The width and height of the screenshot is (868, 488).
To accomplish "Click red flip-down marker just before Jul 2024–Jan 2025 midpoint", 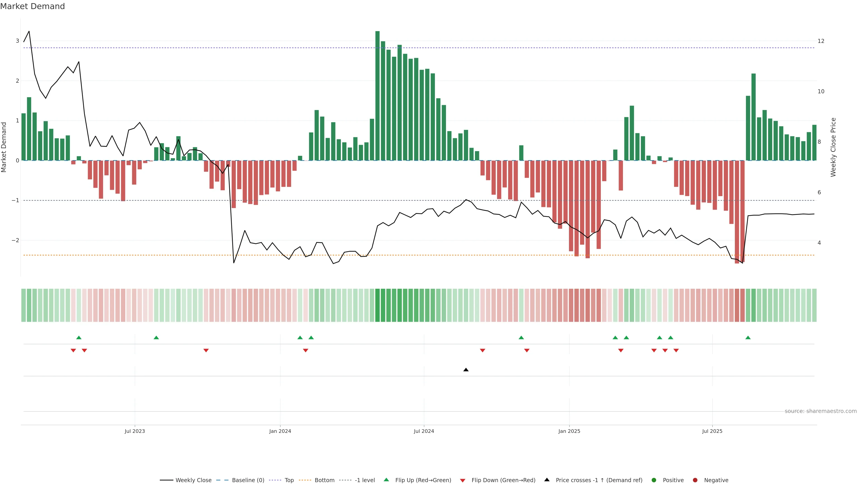I will point(483,351).
